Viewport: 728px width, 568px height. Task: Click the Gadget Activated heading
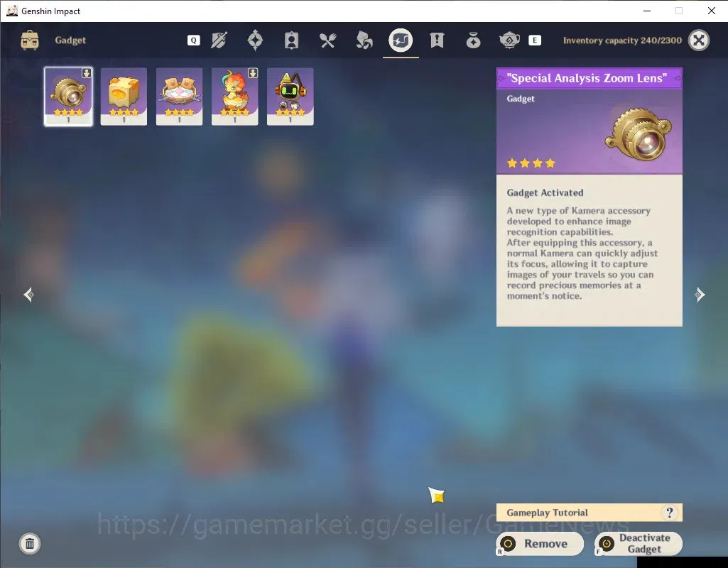click(x=545, y=192)
